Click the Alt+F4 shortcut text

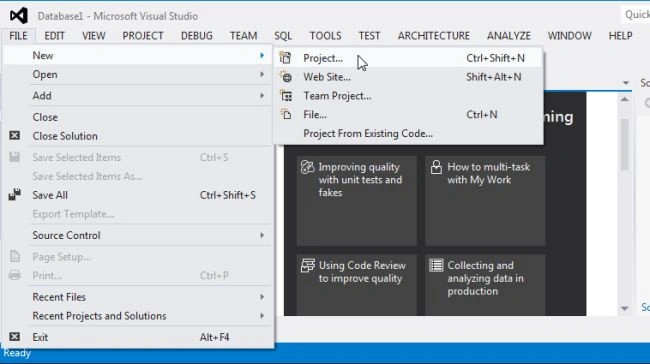pos(214,337)
